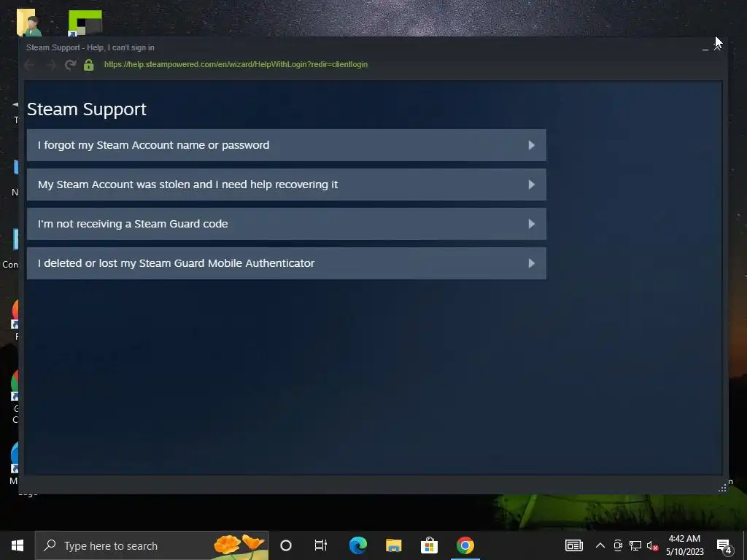Open the Windows Start menu

point(18,545)
